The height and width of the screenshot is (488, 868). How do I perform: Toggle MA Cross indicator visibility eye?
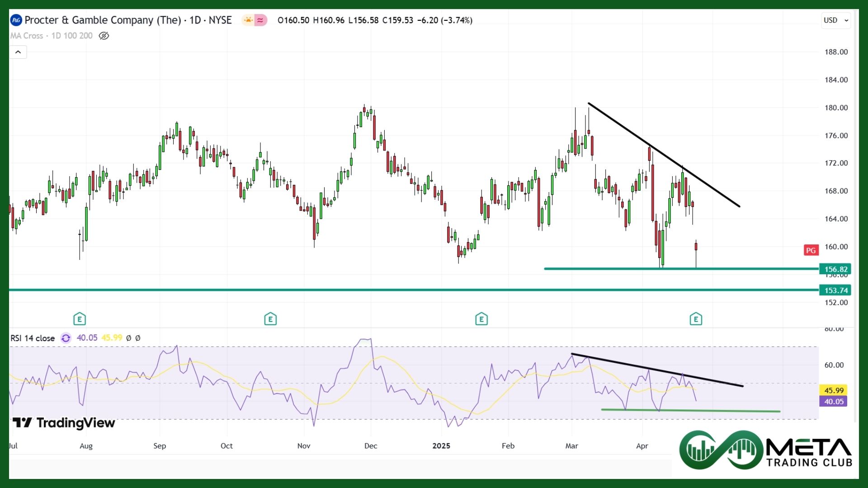(104, 36)
